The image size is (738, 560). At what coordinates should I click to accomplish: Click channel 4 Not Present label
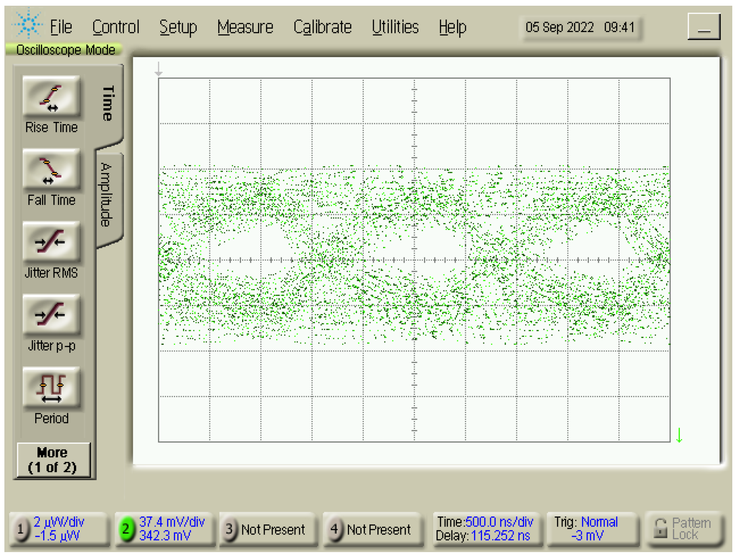pyautogui.click(x=378, y=530)
